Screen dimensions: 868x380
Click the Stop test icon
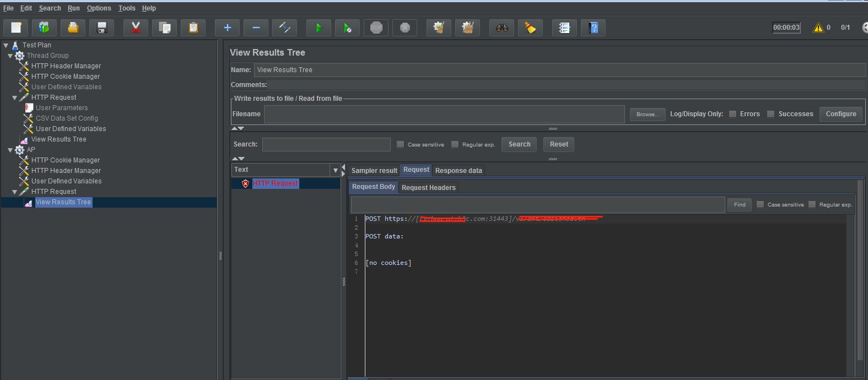(x=376, y=28)
